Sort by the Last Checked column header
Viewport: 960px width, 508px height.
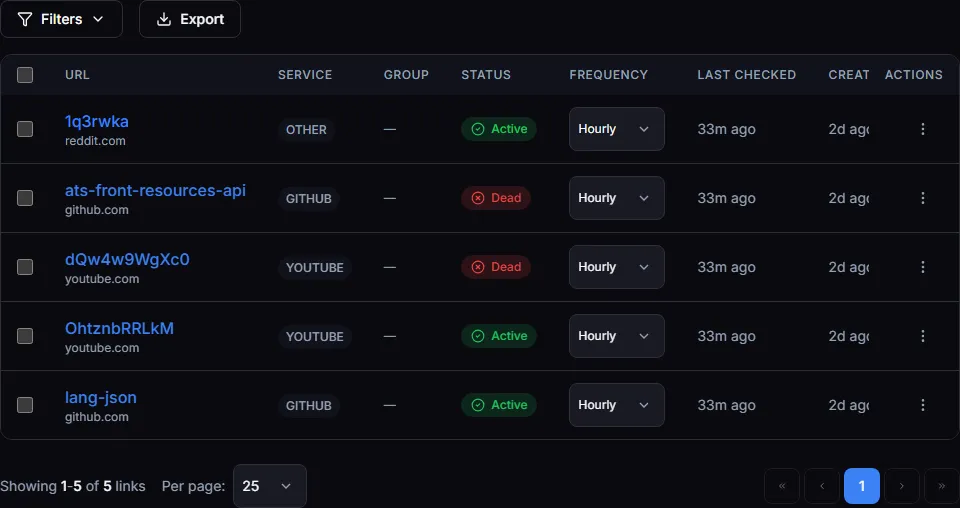746,75
